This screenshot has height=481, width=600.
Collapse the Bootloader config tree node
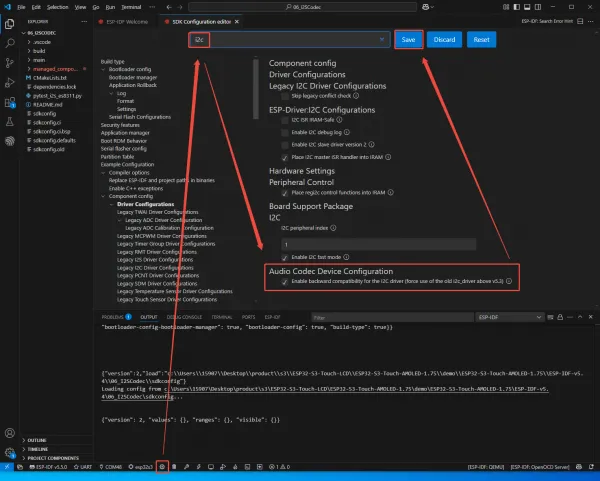[104, 70]
